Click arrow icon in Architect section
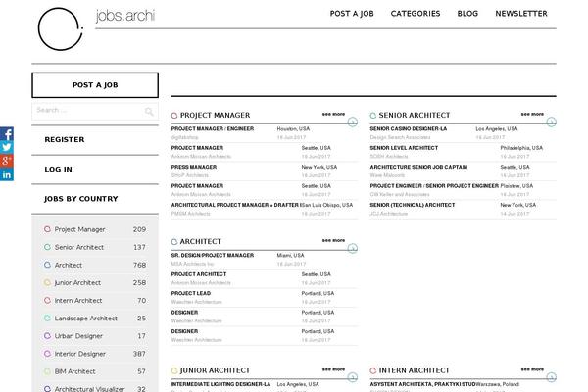 pos(352,248)
